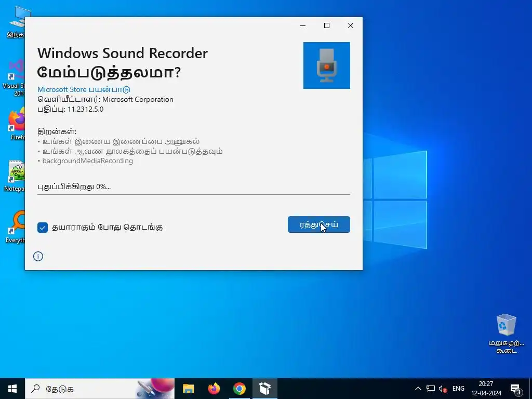Screen dimensions: 532x399
Task: Open the Windows Start menu
Action: [12, 389]
